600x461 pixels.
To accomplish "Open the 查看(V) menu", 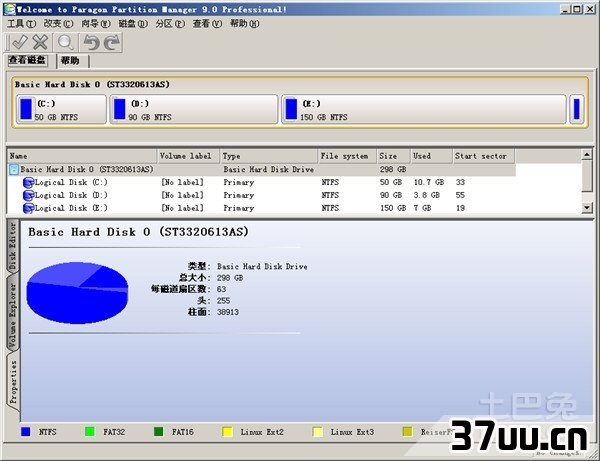I will (207, 24).
